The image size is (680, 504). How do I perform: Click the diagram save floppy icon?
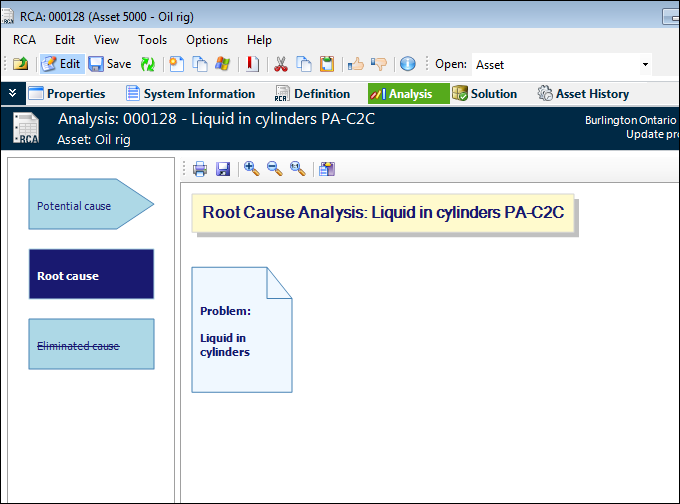click(x=223, y=169)
